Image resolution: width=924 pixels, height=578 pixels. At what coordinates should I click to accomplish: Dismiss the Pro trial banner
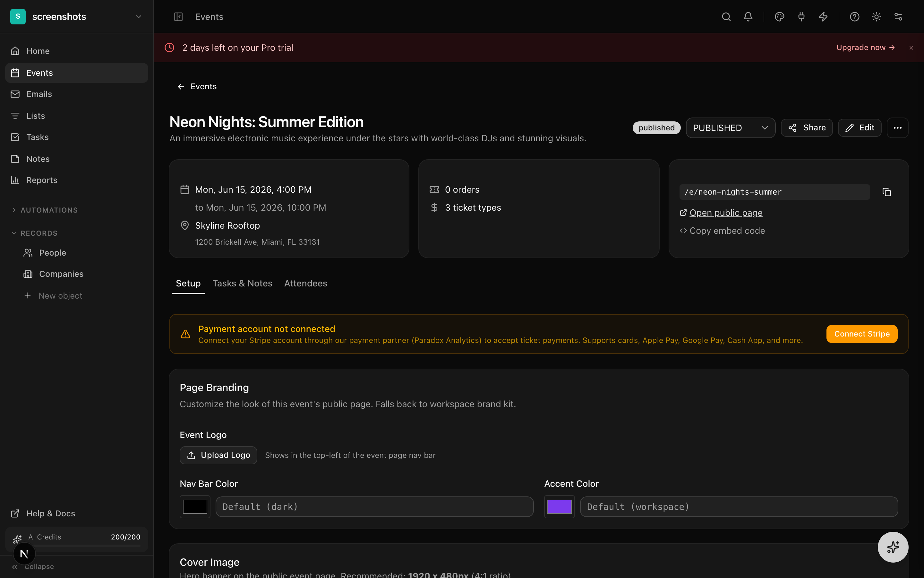click(911, 48)
